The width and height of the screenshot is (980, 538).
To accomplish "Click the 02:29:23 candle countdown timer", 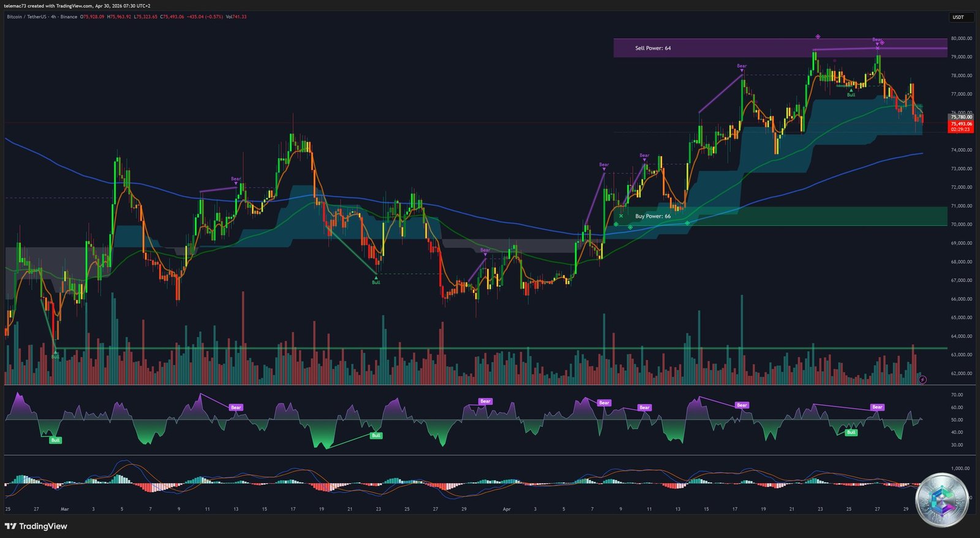I will (960, 130).
